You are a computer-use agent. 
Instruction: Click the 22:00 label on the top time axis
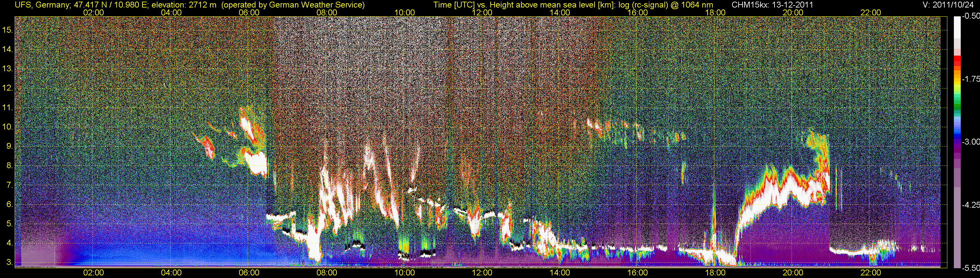click(871, 12)
